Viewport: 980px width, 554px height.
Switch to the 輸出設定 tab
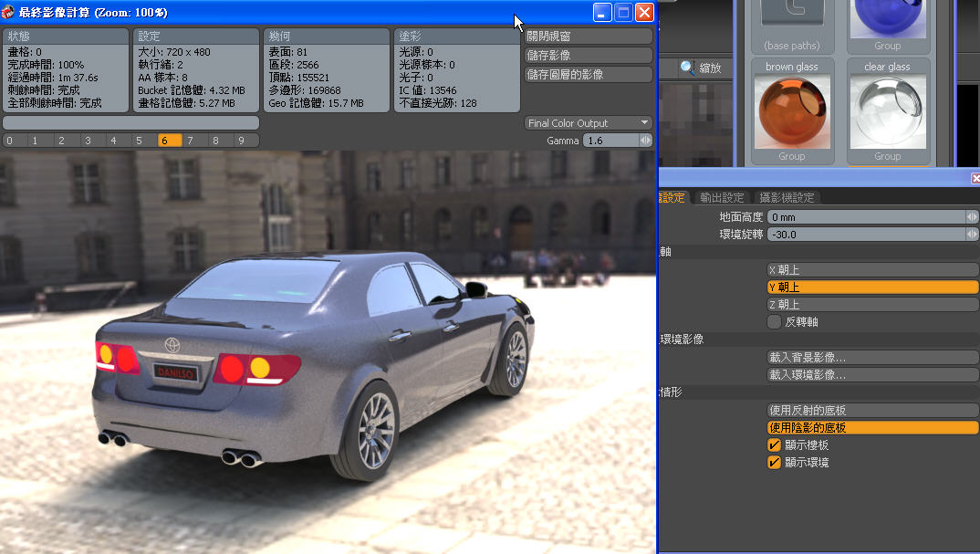coord(722,197)
